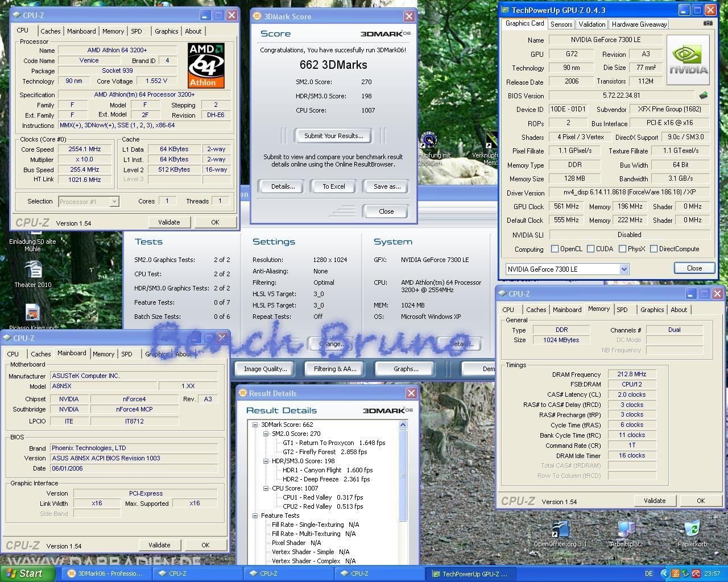Switch to 3DMark06 Professional taskbar button
The height and width of the screenshot is (582, 728).
(106, 573)
